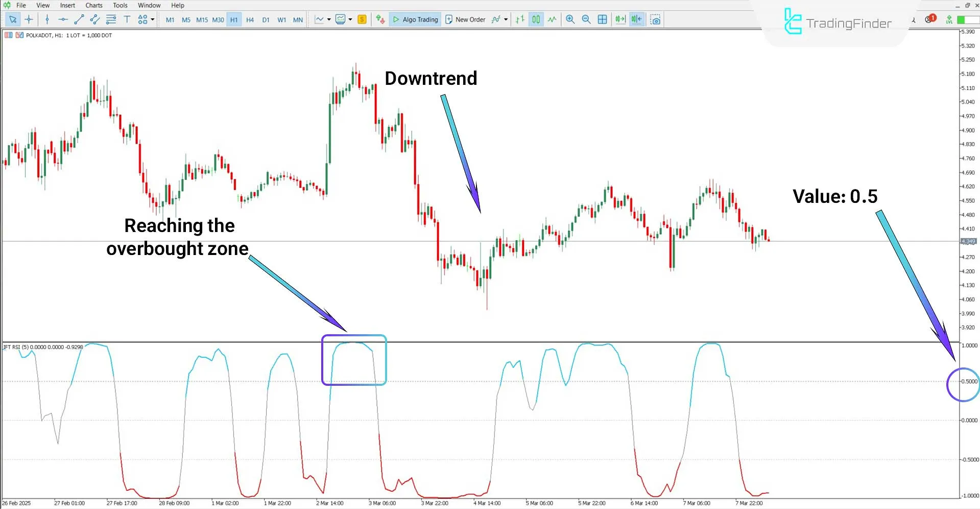
Task: Visit the TradingFinder logo link
Action: tap(838, 23)
